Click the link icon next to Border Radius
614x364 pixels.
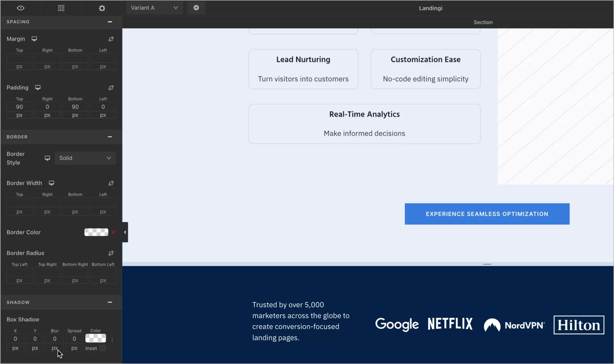[x=111, y=253]
